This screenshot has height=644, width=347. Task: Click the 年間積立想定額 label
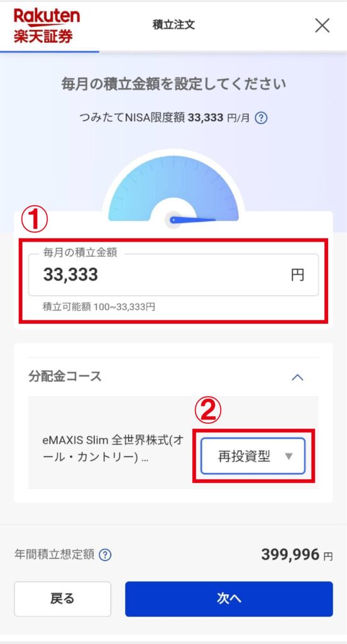[x=54, y=555]
